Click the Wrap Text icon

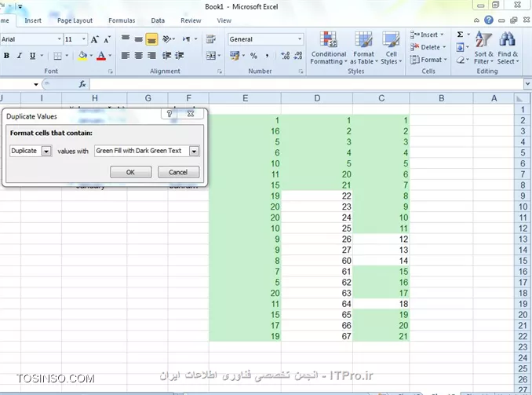click(211, 39)
